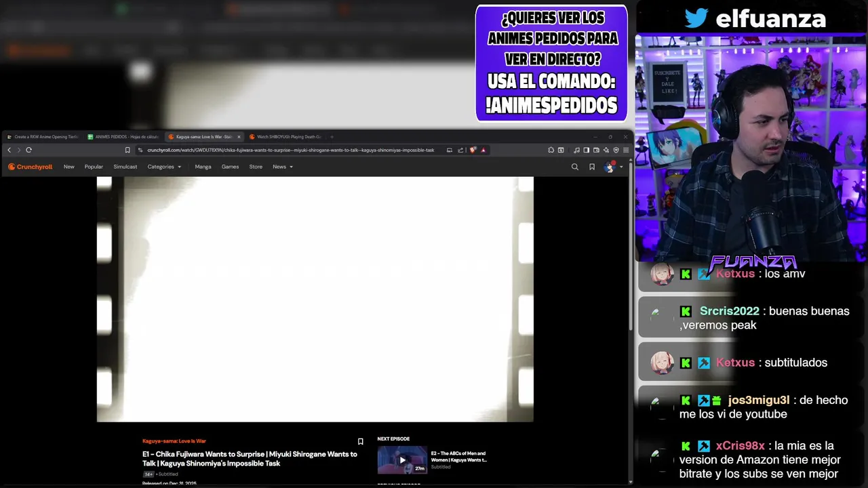Open the Manga link

pos(203,167)
